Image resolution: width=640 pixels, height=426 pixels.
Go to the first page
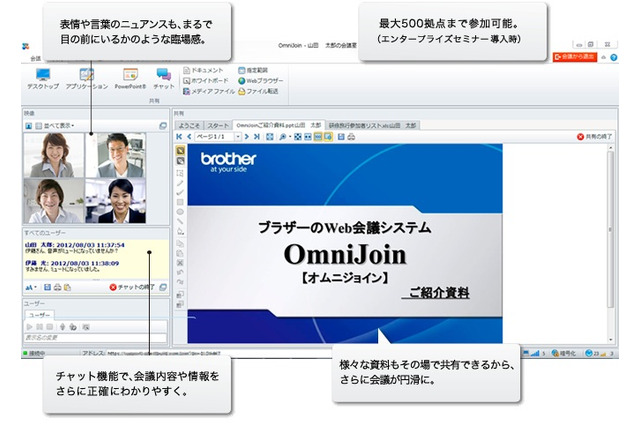179,137
